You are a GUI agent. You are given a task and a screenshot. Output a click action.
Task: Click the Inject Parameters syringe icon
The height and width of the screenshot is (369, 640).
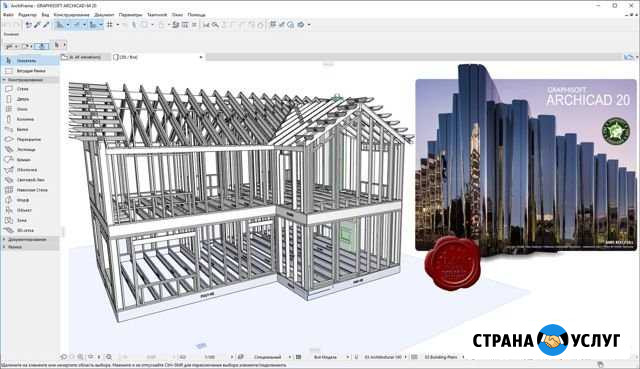tap(46, 25)
